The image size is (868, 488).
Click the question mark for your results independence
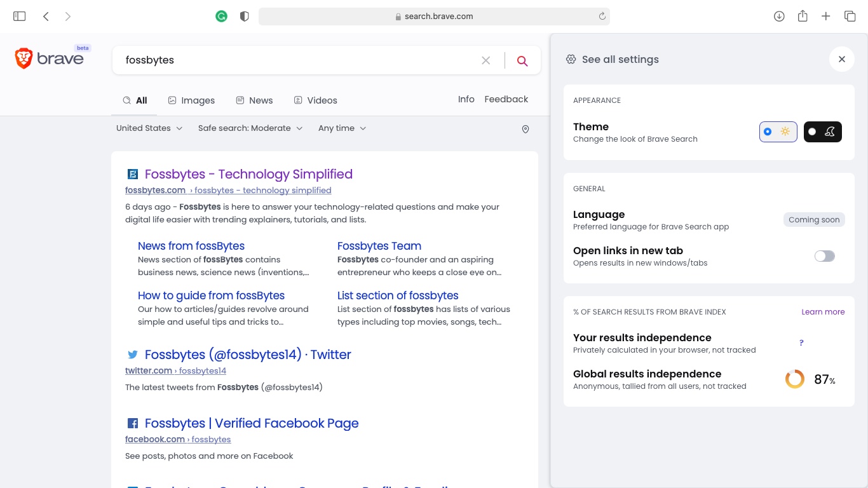801,342
